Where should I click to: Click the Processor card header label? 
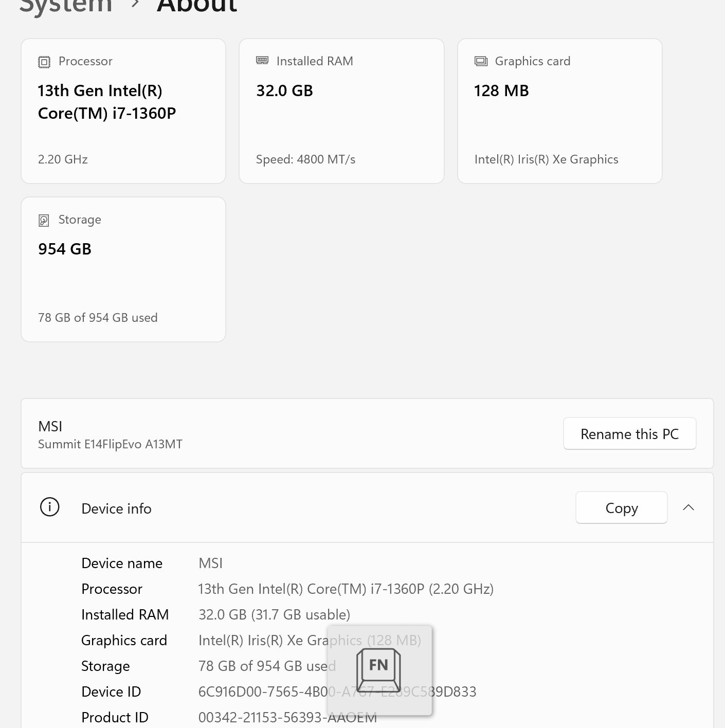coord(85,61)
